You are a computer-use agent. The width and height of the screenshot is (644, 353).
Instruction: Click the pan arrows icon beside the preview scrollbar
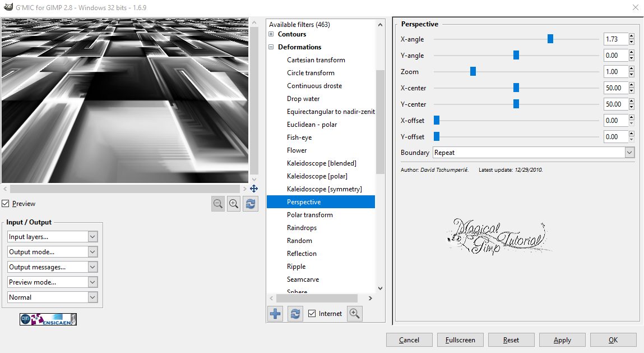(x=254, y=189)
